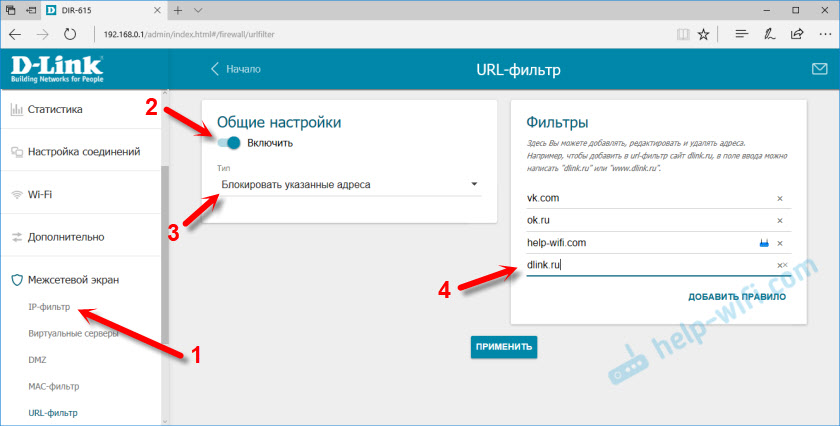Screen dimensions: 840x426
Task: Collapse Межсетевой экран section
Action: coord(81,280)
